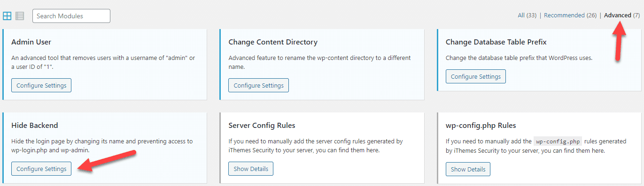The width and height of the screenshot is (644, 186).
Task: Open Configure Settings for Change Content Directory
Action: (x=259, y=85)
